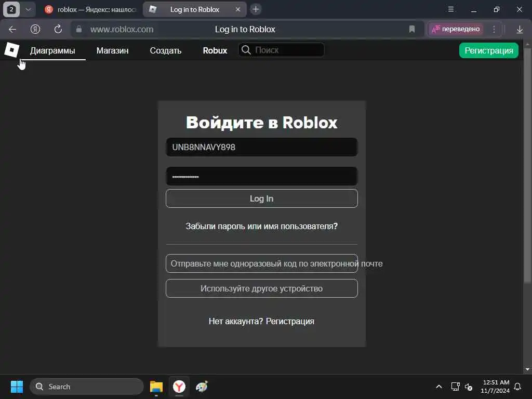Viewport: 532px width, 399px height.
Task: Open the Создать navigation item
Action: point(166,50)
